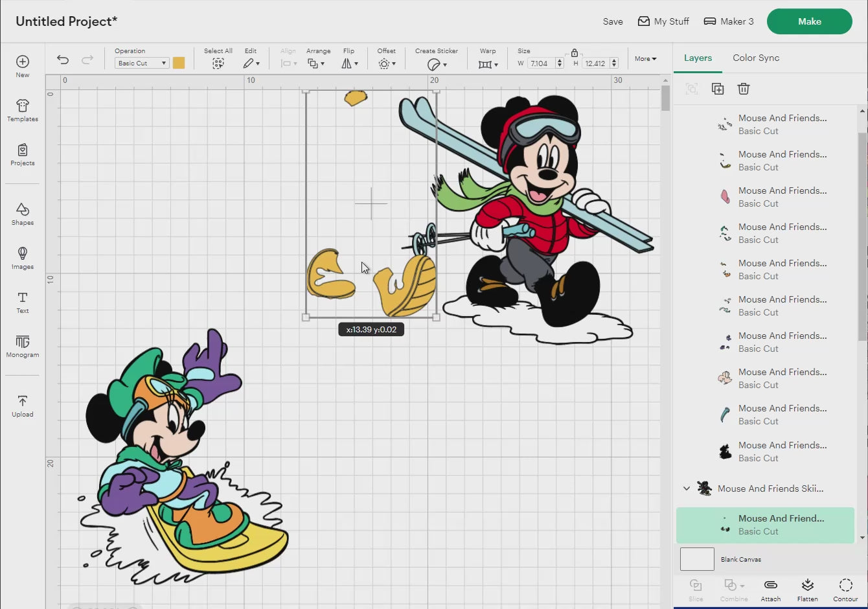
Task: Open the Arrange options
Action: point(317,63)
